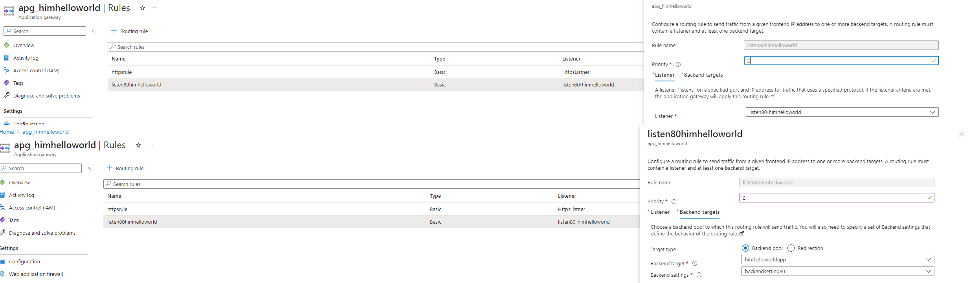Expand the chevron of the backendsetting80 dropdown
The image size is (980, 283).
[928, 271]
